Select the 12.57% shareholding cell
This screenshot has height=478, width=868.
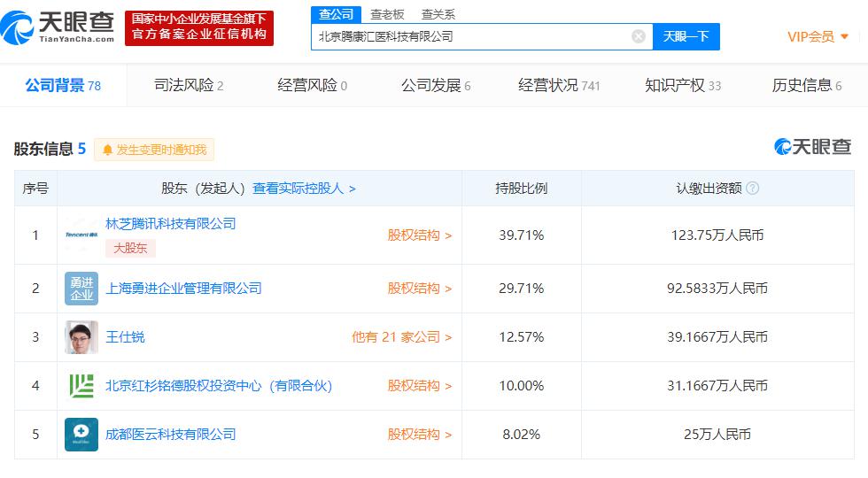click(x=522, y=337)
